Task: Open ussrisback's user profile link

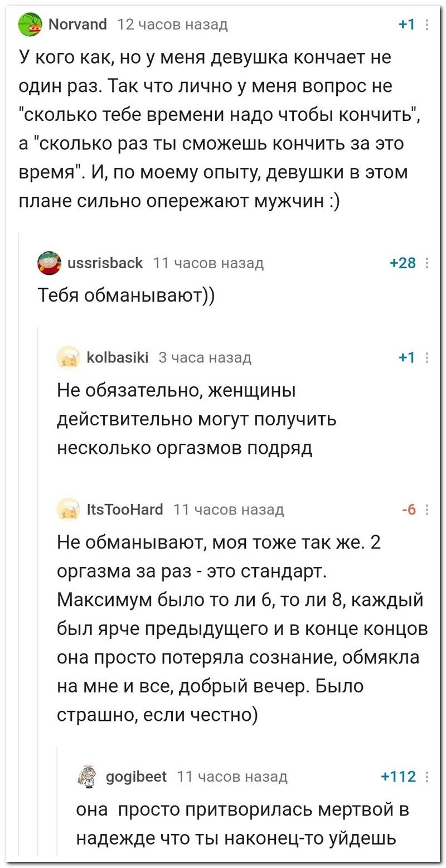Action: pyautogui.click(x=104, y=264)
